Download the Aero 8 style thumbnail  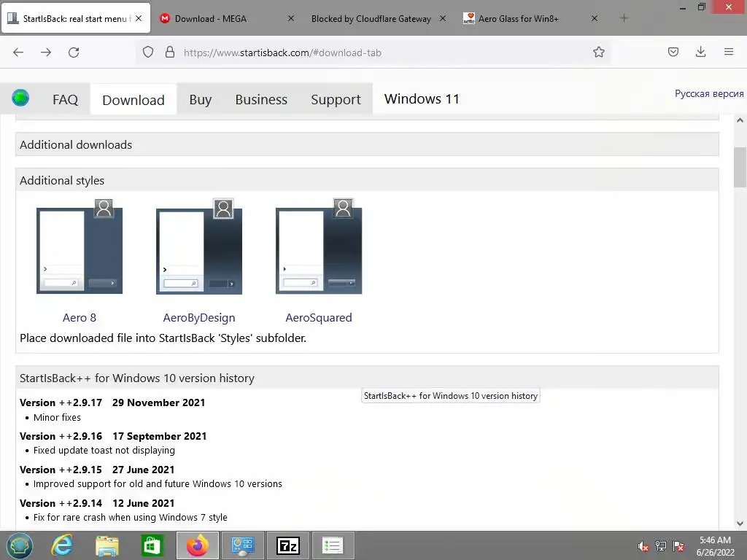click(80, 246)
